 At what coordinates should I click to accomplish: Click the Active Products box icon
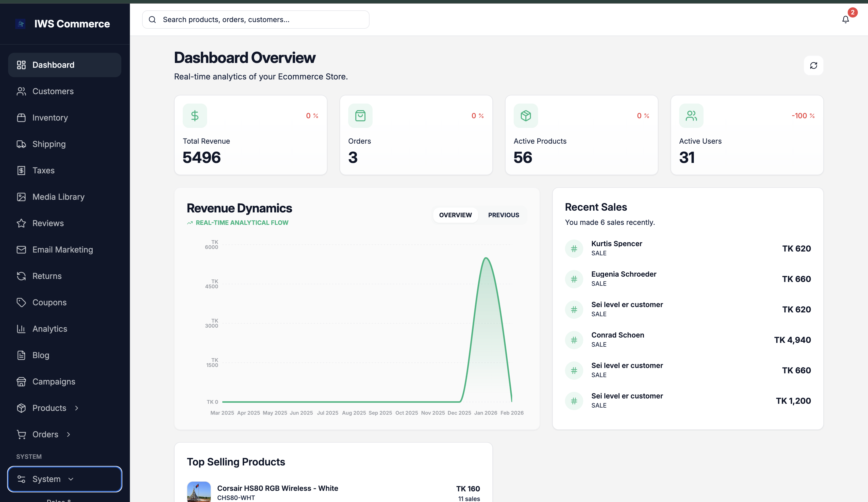click(x=525, y=116)
